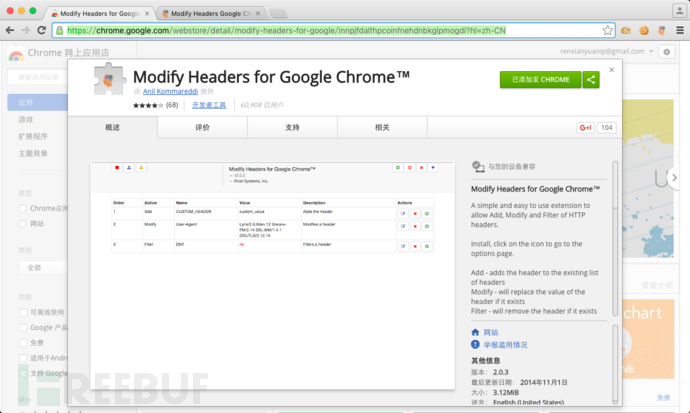Screen dimensions: 690x413
Task: Check the 免费 checkbox
Action: coord(23,343)
